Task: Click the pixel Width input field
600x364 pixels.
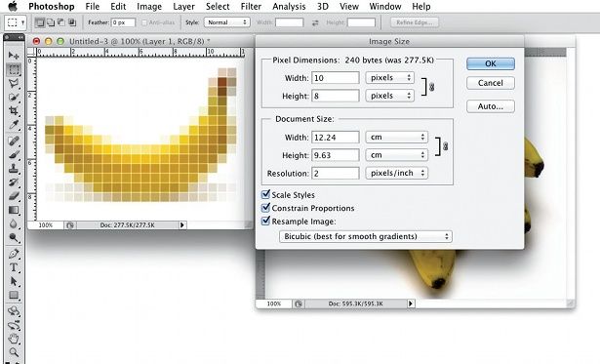Action: click(336, 78)
